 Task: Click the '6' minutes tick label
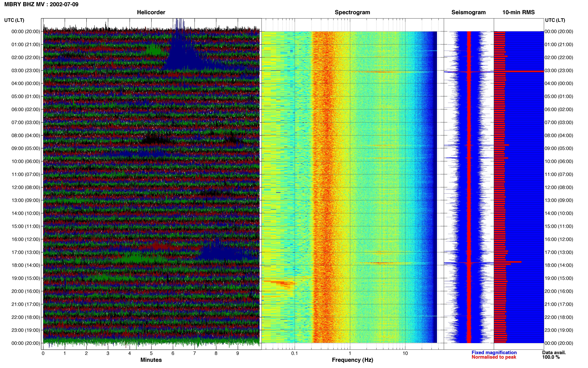[x=173, y=353]
